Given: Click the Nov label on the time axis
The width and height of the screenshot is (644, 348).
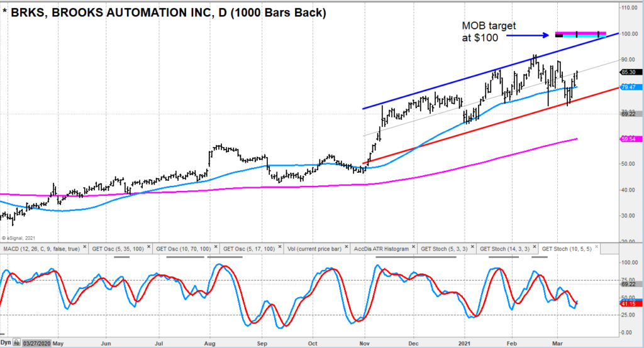Looking at the screenshot, I should (x=365, y=343).
